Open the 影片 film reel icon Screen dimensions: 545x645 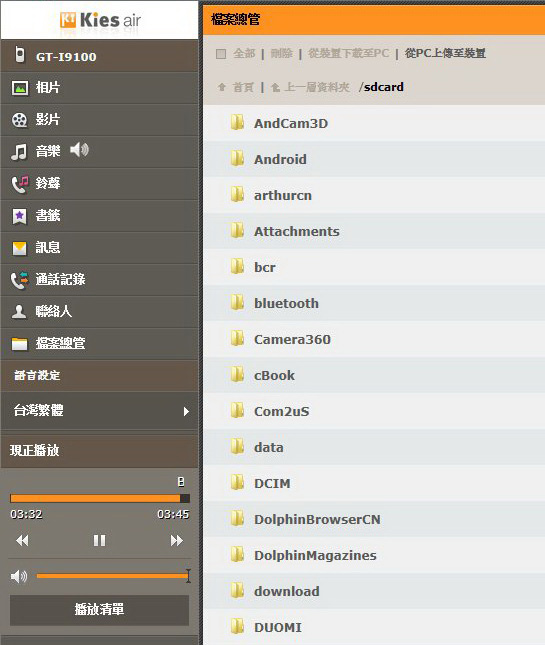point(19,120)
